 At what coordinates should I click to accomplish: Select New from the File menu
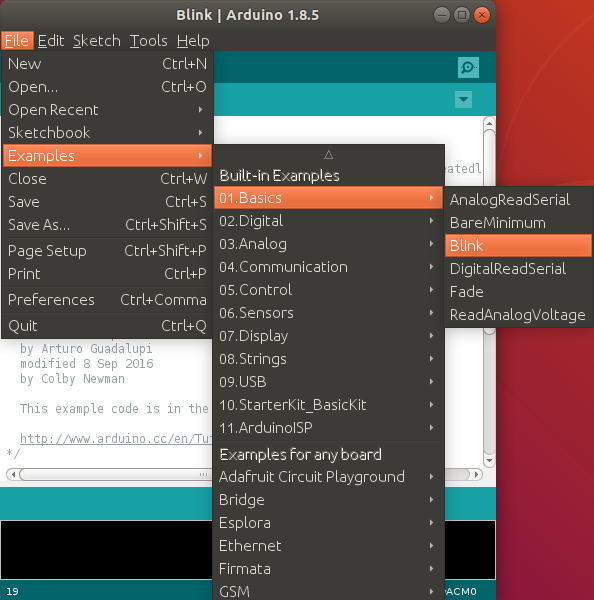point(107,64)
